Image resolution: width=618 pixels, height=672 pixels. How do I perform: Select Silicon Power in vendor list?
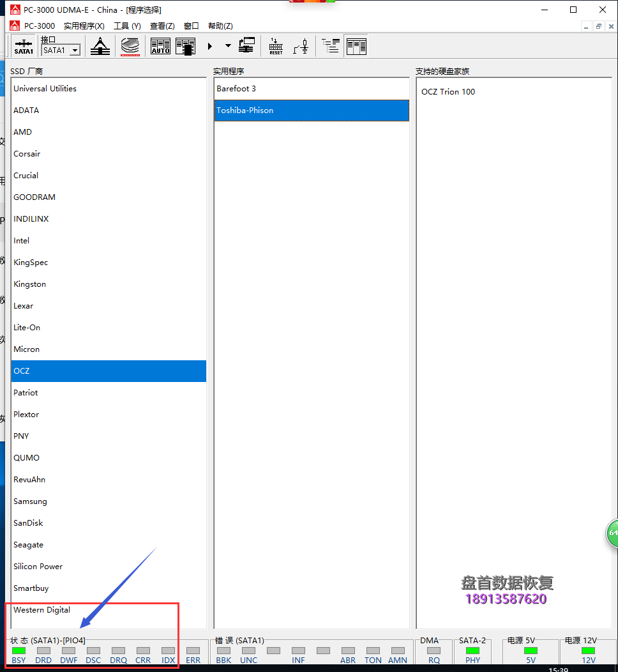tap(109, 567)
